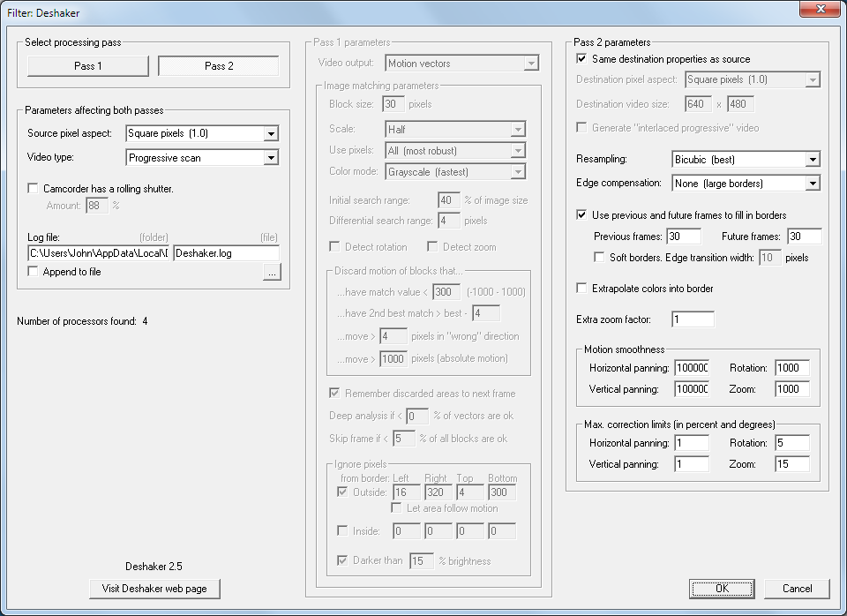Click the 'Deshaker 2.5' version text
847x616 pixels.
tap(154, 567)
